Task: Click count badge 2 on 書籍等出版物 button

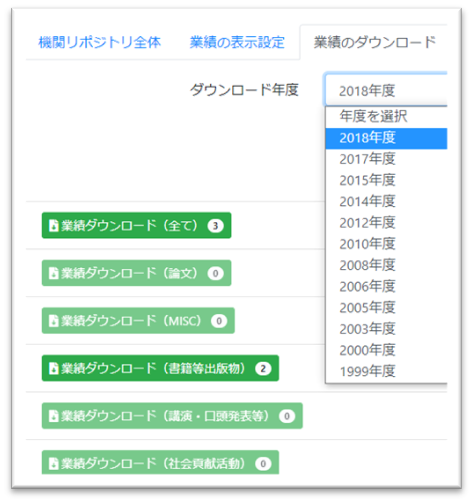Action: click(x=263, y=369)
